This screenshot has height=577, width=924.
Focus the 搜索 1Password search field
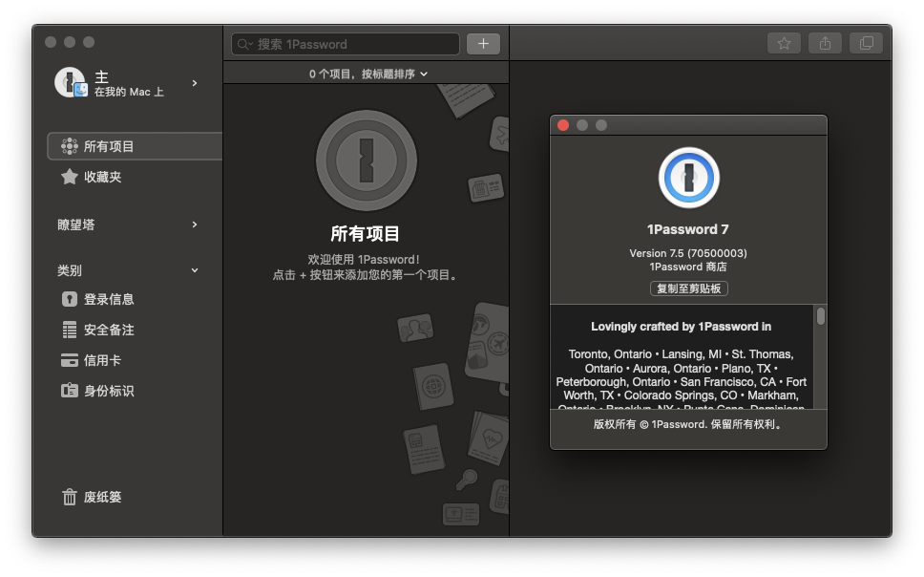coord(346,44)
